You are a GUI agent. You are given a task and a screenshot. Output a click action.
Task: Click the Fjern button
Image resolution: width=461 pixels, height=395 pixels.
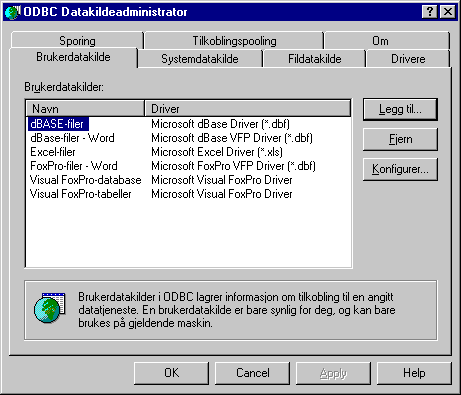coord(400,139)
